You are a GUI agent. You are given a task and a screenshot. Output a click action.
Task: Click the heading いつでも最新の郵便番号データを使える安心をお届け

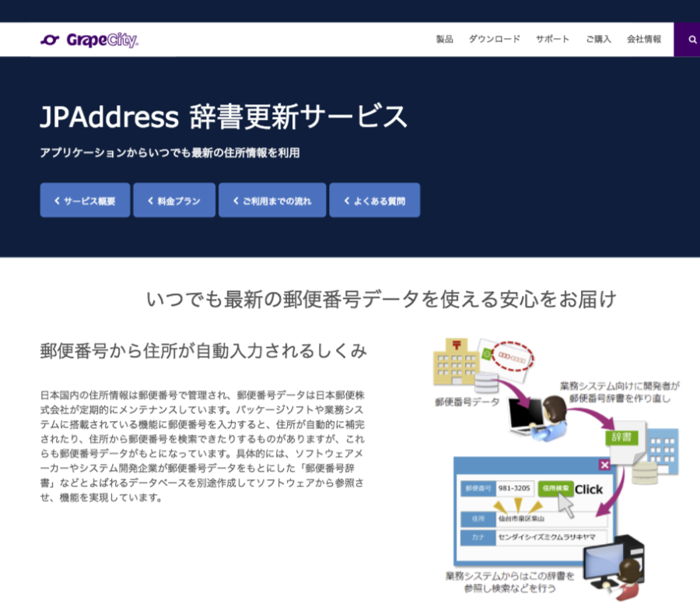381,299
